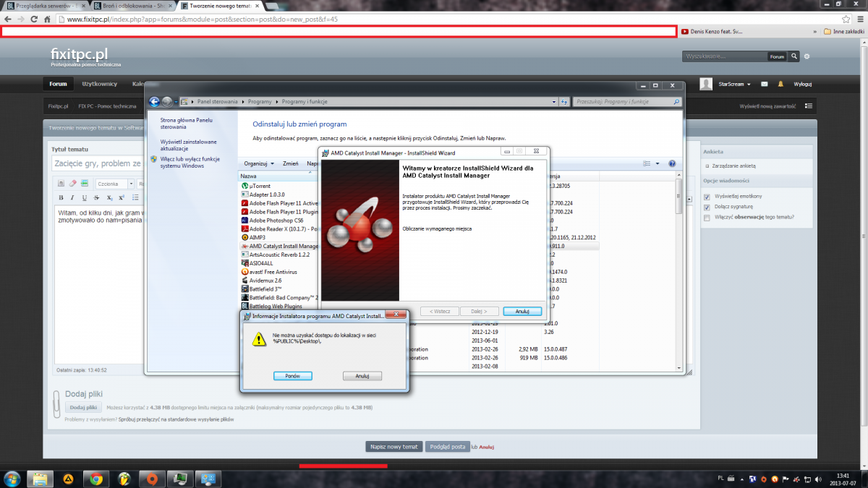Click the volume icon in system tray

818,479
